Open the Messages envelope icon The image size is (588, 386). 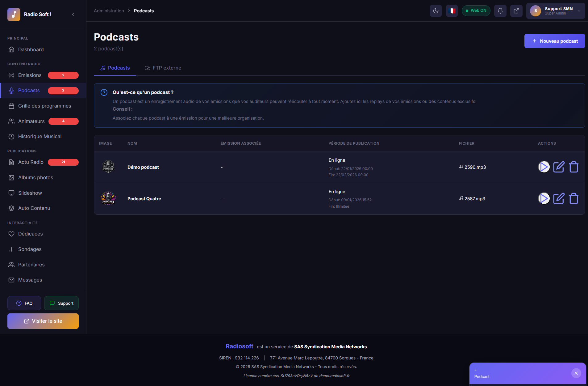coord(11,280)
